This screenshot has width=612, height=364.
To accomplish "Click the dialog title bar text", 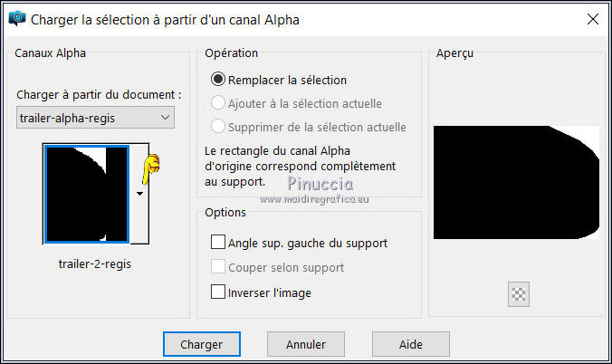I will 165,18.
